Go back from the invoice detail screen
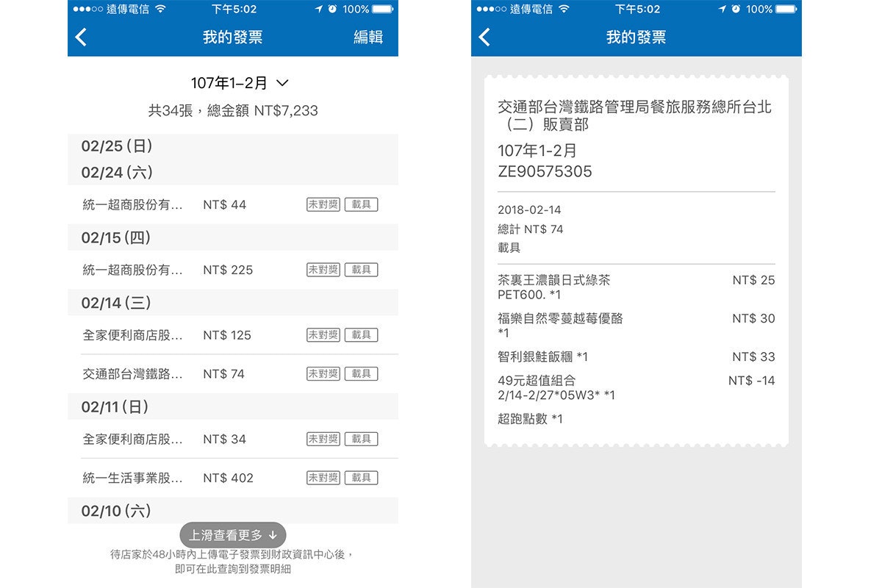 tap(484, 37)
